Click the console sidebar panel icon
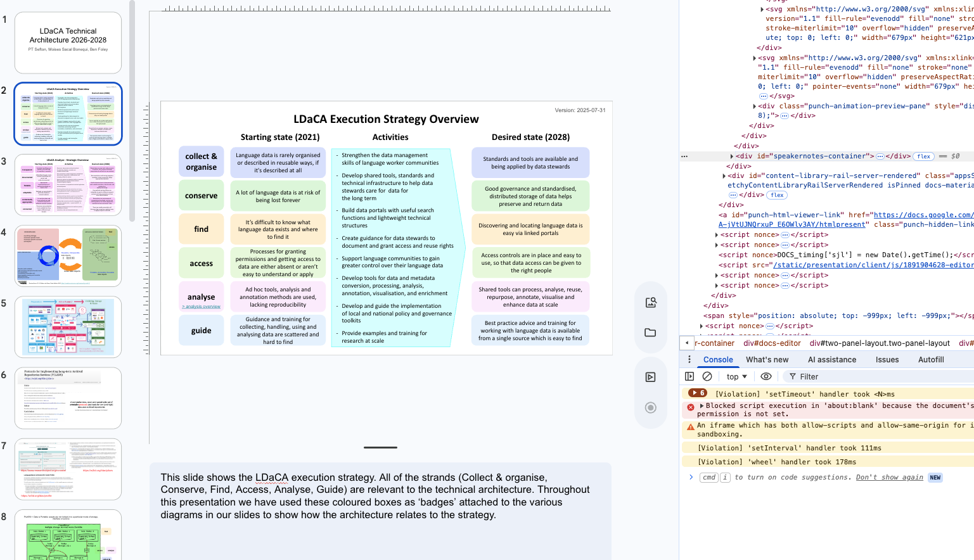The height and width of the screenshot is (560, 974). (689, 376)
